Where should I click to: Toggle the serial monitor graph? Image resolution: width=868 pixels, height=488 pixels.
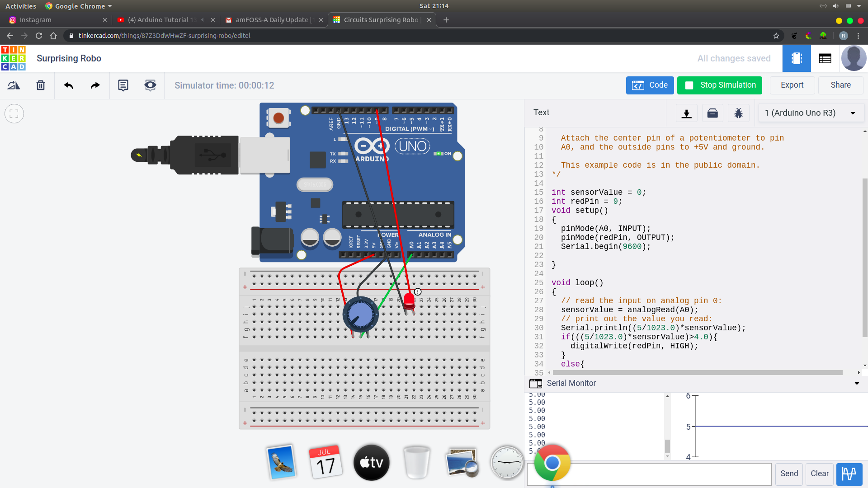(849, 474)
